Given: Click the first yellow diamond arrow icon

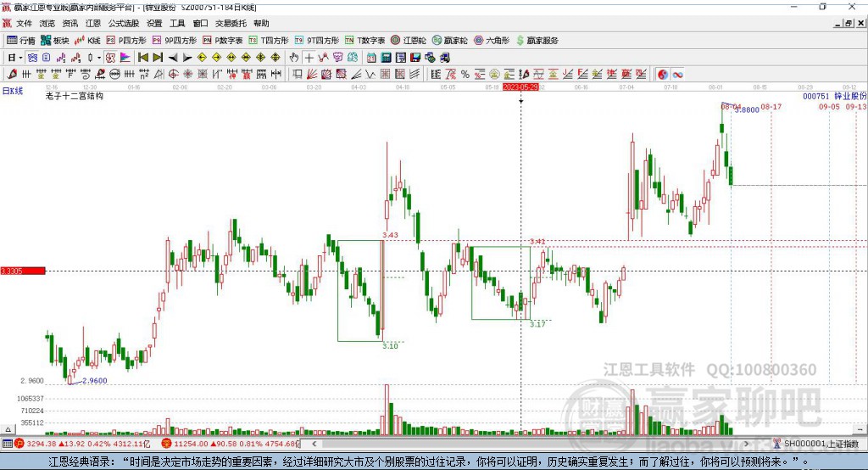Looking at the screenshot, I should coord(202,58).
